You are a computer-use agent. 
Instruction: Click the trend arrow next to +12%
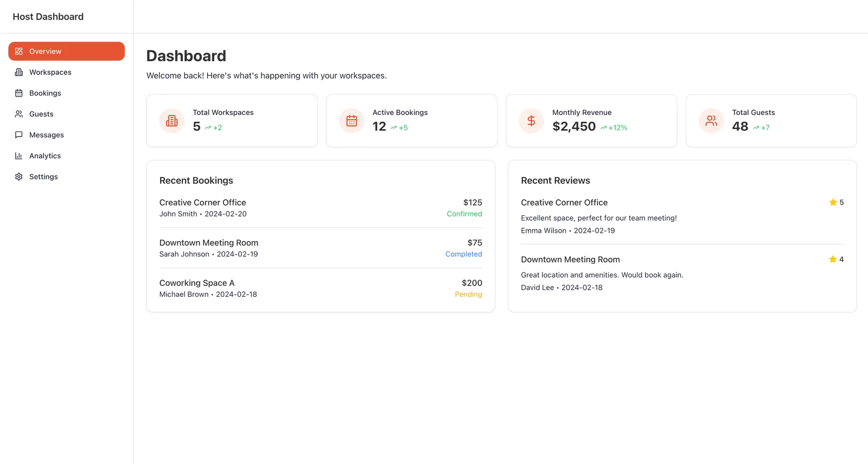pos(603,128)
